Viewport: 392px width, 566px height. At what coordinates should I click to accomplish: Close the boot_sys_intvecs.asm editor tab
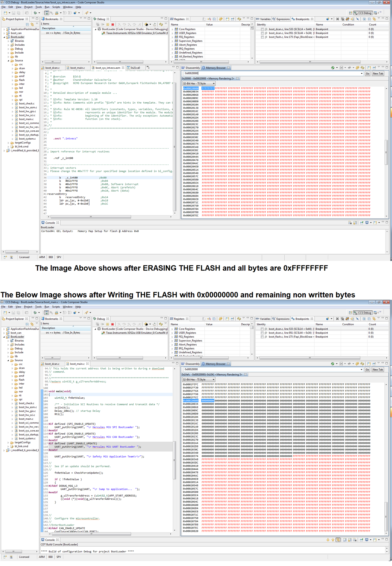tap(123, 68)
